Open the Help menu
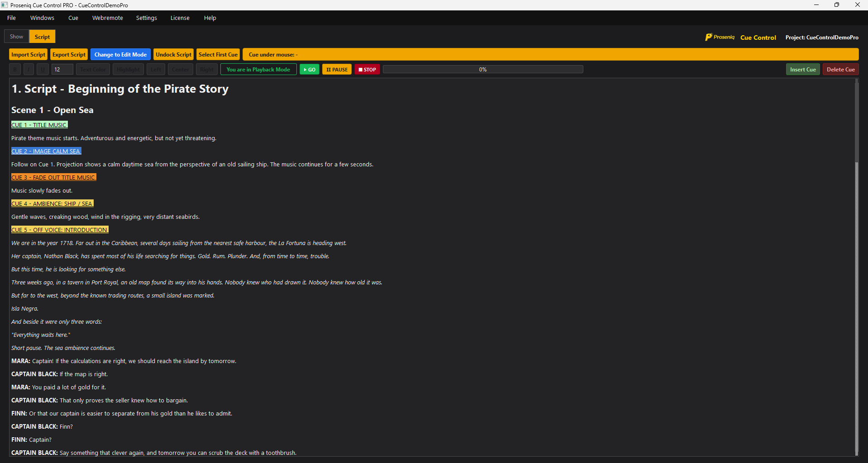This screenshot has width=868, height=463. coord(210,18)
